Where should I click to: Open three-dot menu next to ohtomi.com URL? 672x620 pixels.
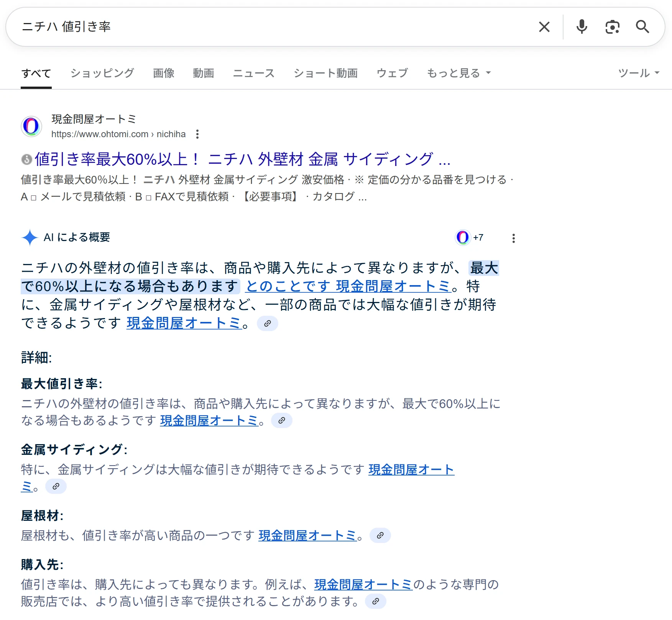pos(197,134)
